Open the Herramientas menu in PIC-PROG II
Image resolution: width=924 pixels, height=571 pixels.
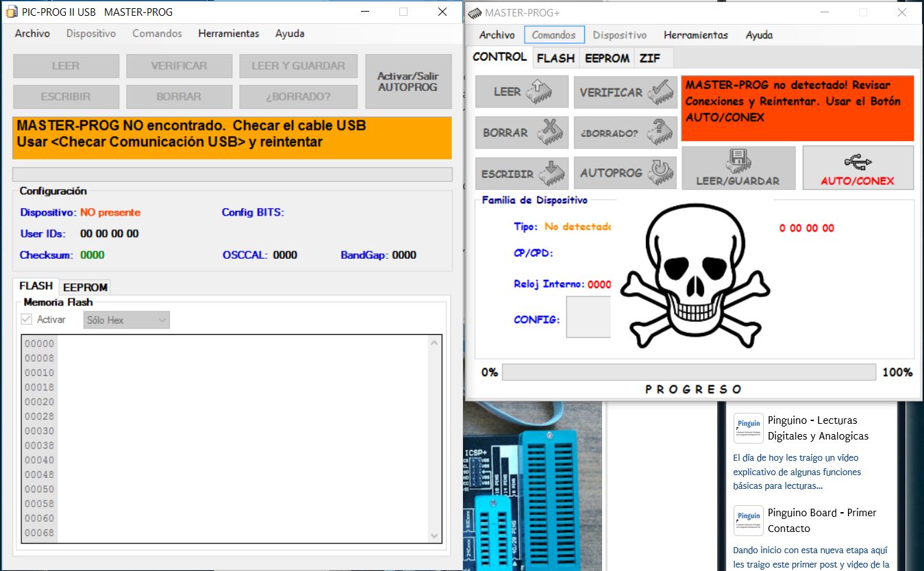(228, 33)
